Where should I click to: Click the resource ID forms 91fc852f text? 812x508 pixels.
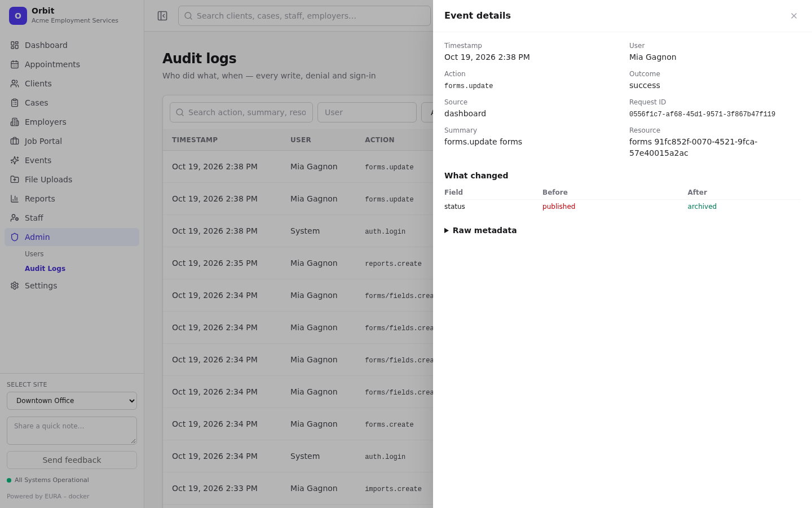693,147
